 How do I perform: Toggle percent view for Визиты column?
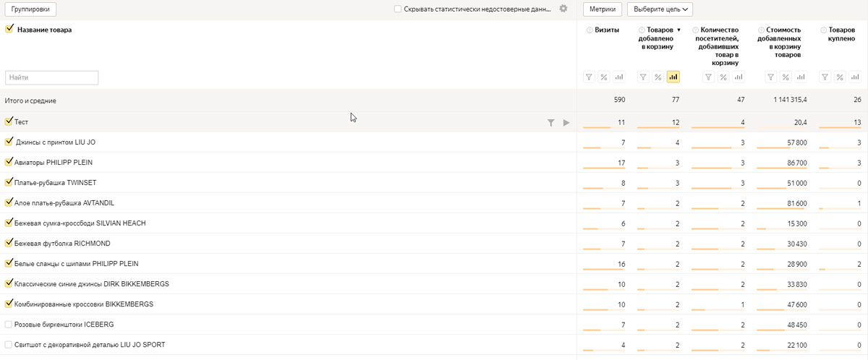click(x=604, y=77)
